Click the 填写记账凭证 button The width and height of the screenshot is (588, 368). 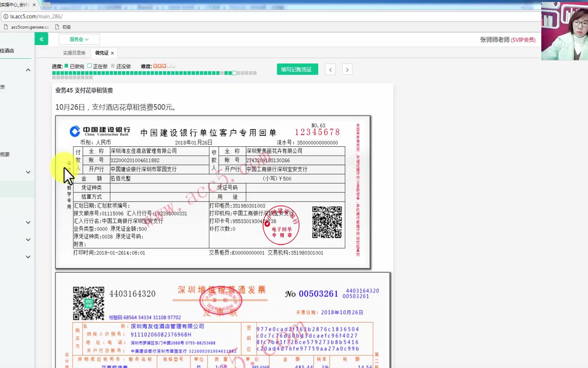pyautogui.click(x=297, y=69)
